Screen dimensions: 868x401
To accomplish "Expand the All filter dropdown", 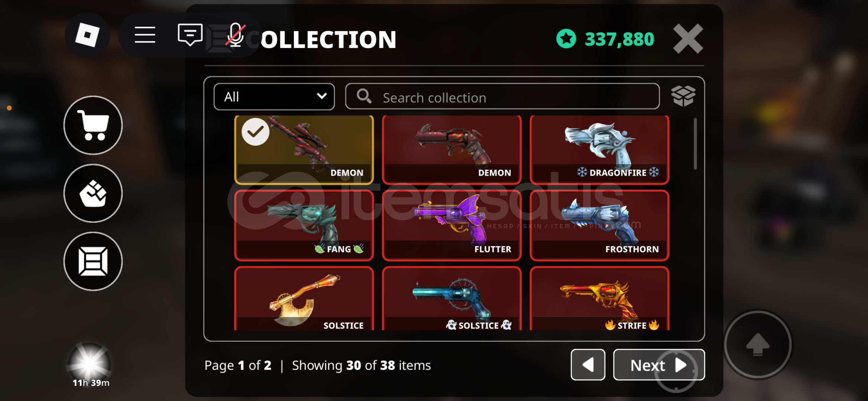I will point(274,97).
